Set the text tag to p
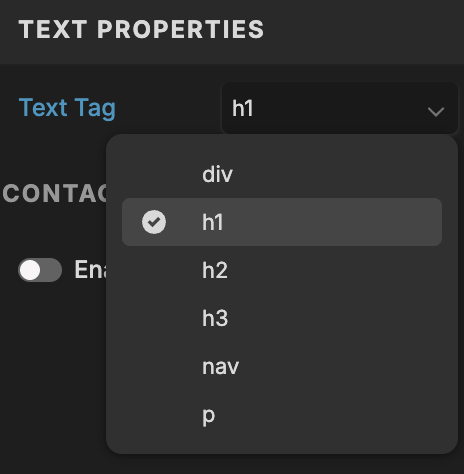Screen dimensions: 464x474 282,414
